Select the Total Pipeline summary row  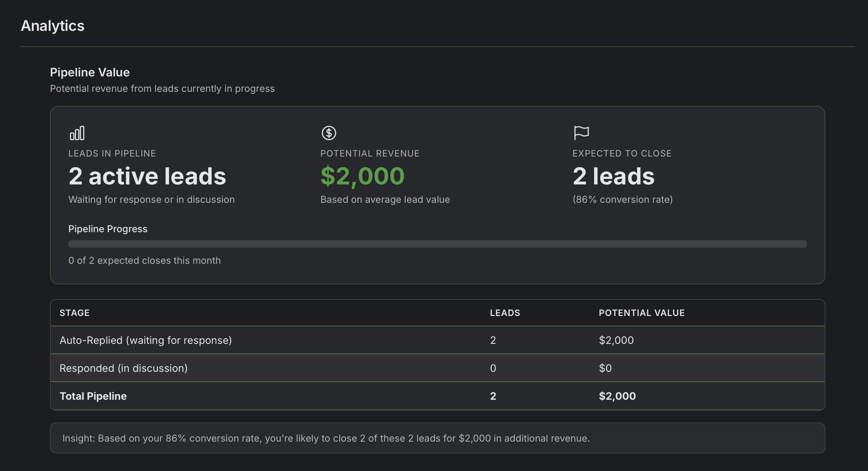pos(257,396)
